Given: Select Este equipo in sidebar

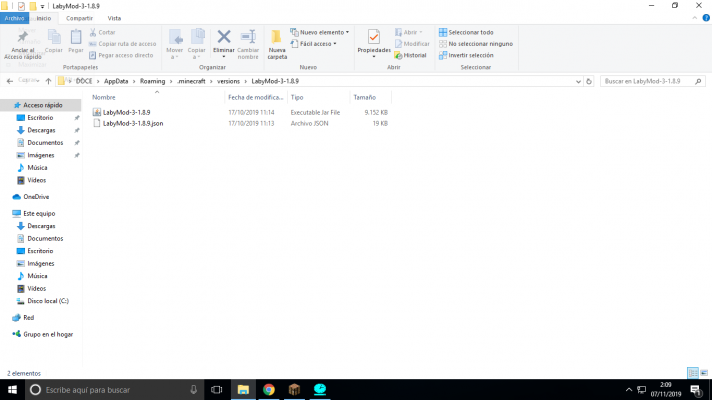Looking at the screenshot, I should coord(39,213).
